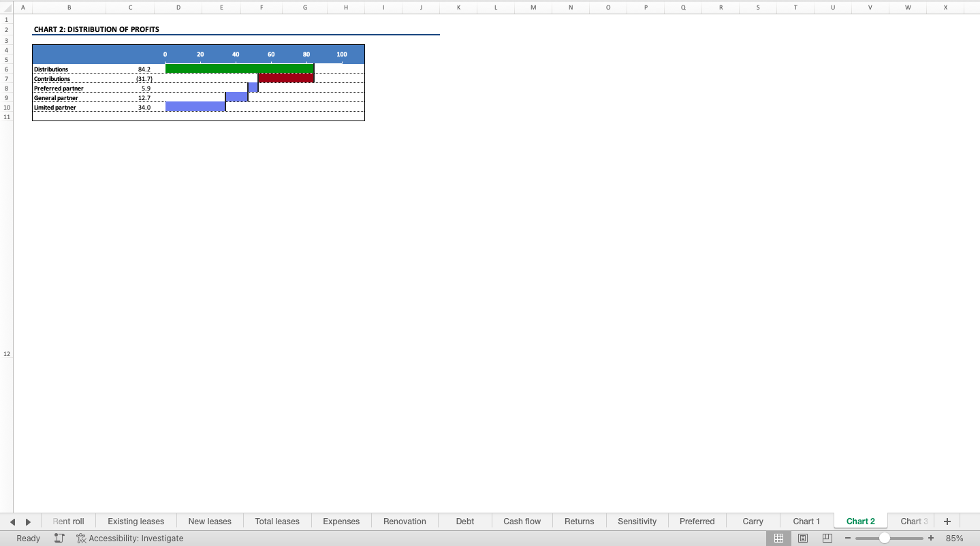Go to the Renovation sheet tab
The height and width of the screenshot is (546, 980).
(x=405, y=521)
